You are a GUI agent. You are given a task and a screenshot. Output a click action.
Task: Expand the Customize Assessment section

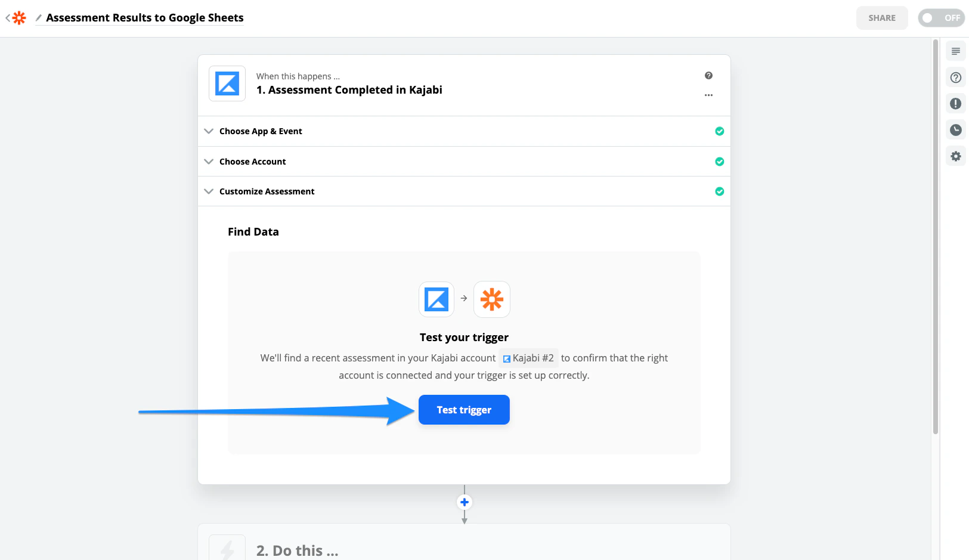point(464,191)
